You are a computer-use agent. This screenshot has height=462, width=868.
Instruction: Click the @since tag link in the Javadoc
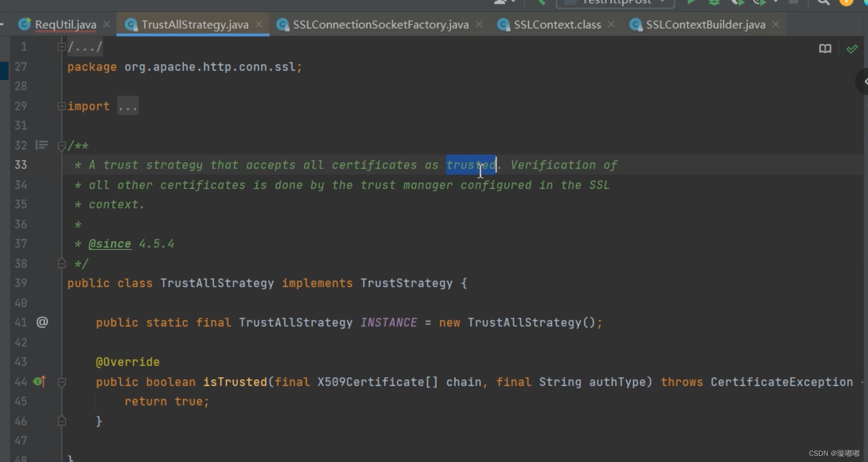coord(109,244)
